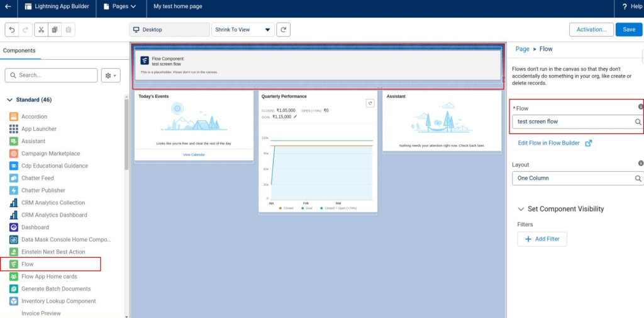
Task: Select the CRM Analytics Collection icon
Action: [x=14, y=203]
